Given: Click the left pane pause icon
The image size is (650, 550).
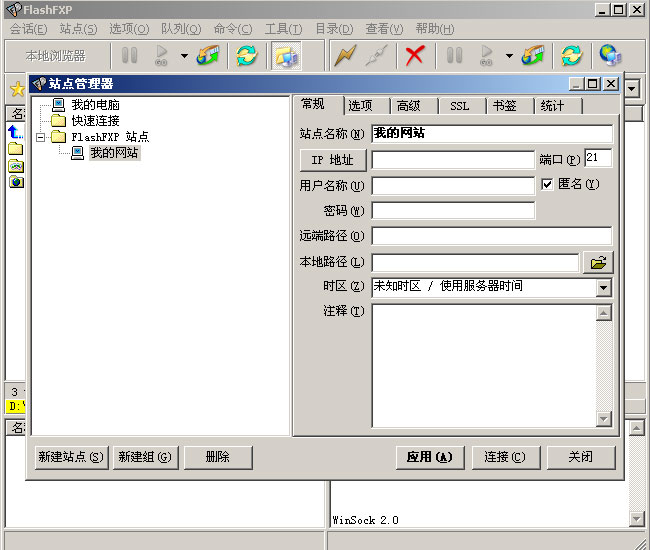Looking at the screenshot, I should click(130, 55).
